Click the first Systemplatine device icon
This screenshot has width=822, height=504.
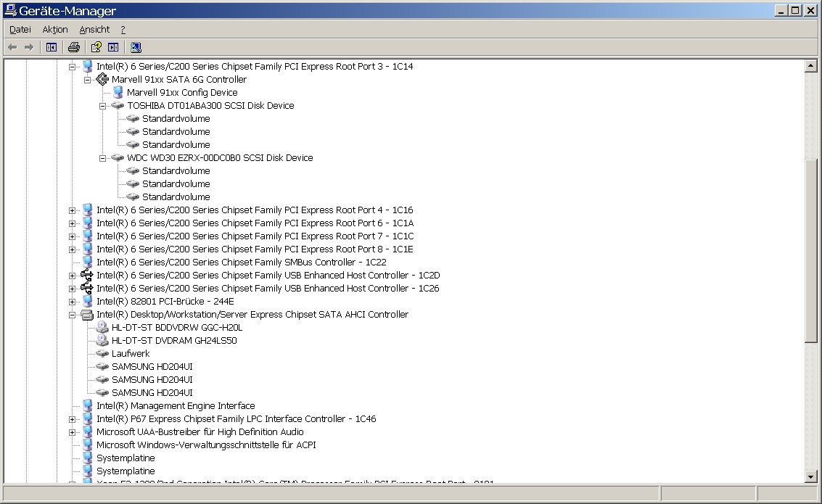pos(88,458)
